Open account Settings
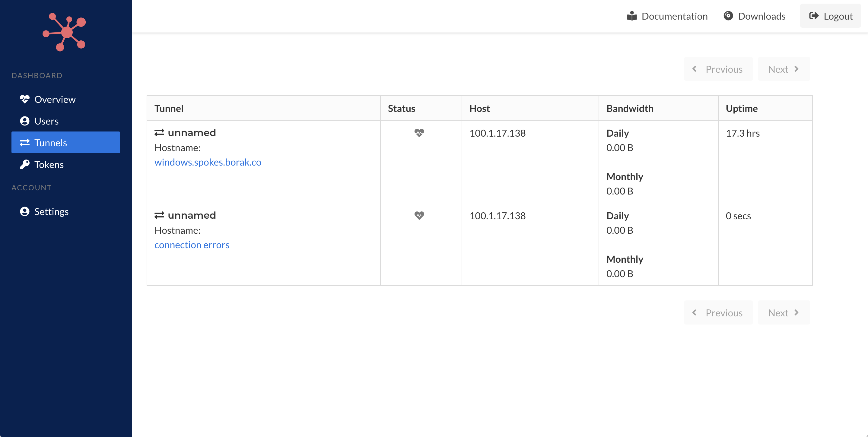Viewport: 868px width, 437px height. coord(66,212)
